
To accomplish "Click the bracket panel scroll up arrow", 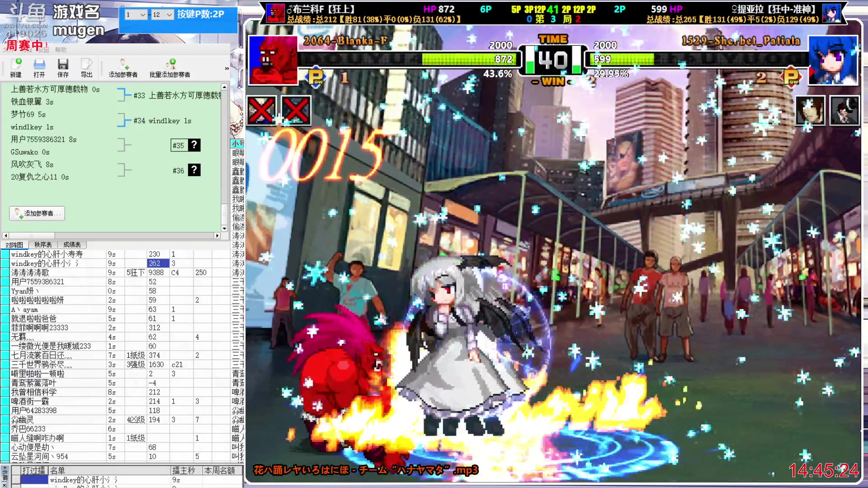I will point(224,87).
